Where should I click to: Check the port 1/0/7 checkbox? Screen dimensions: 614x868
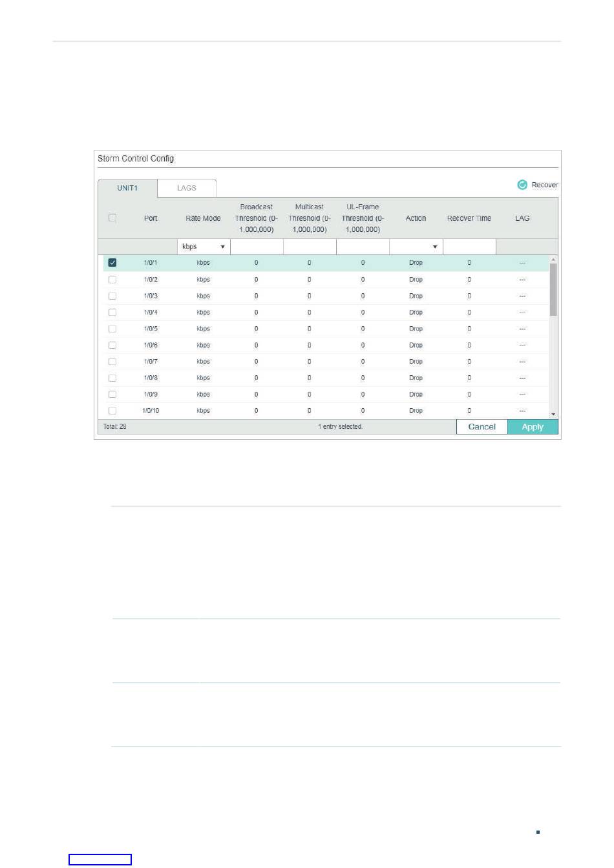coord(112,362)
